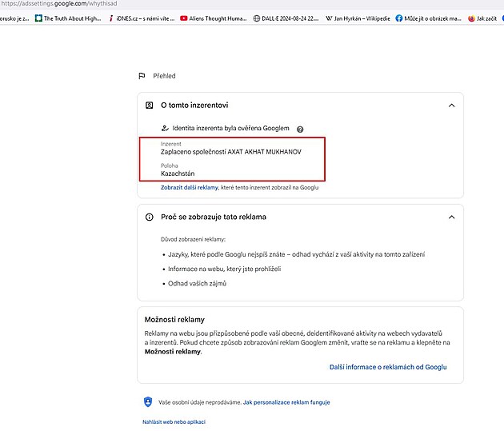Open the iDNES.cz bookmark
Viewport: 504px width, 431px height.
142,18
